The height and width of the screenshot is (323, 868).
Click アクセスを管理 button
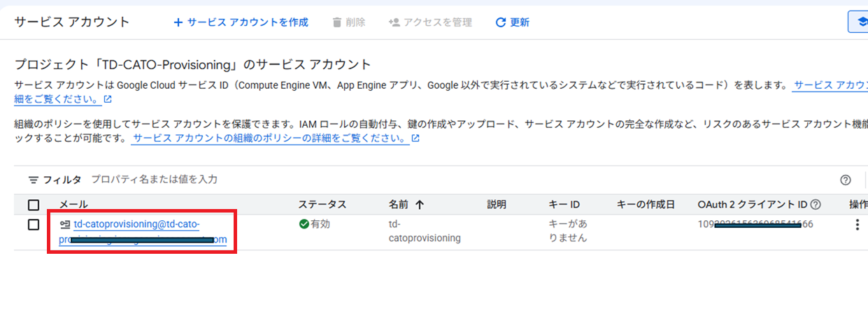coord(430,22)
